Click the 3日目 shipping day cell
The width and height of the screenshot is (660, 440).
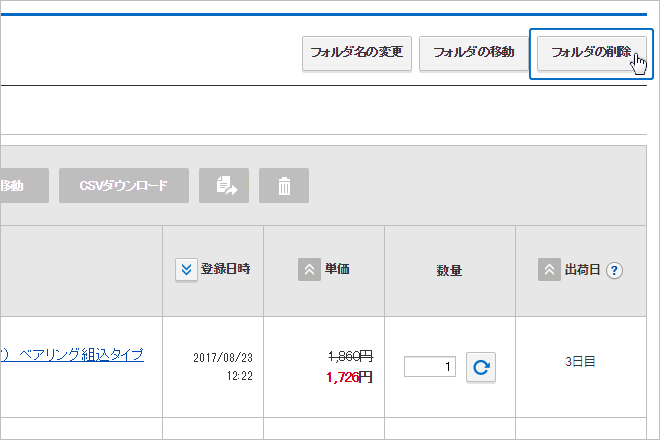[x=579, y=361]
